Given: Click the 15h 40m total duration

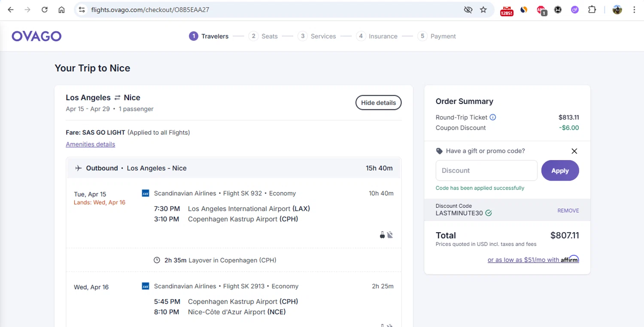Looking at the screenshot, I should (379, 168).
